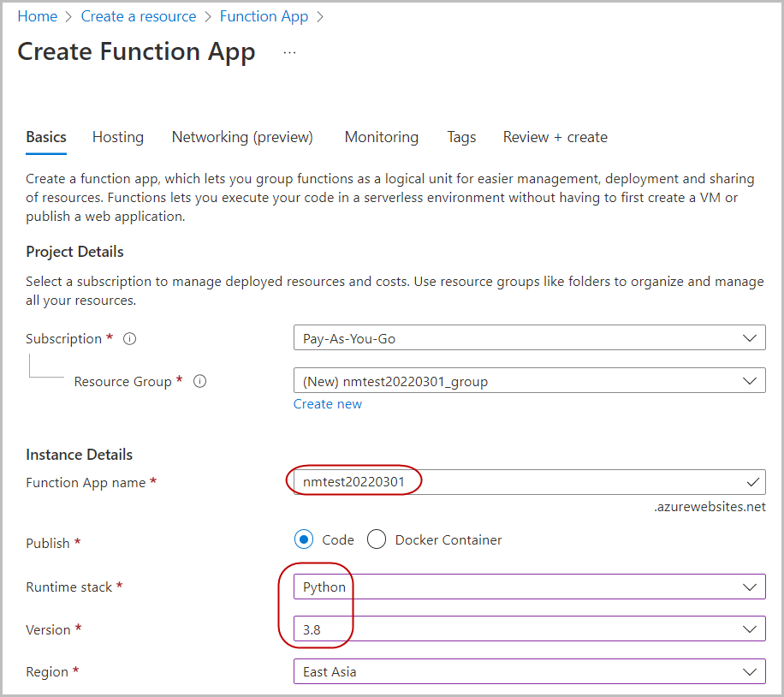
Task: Open the Python Version dropdown
Action: 529,629
